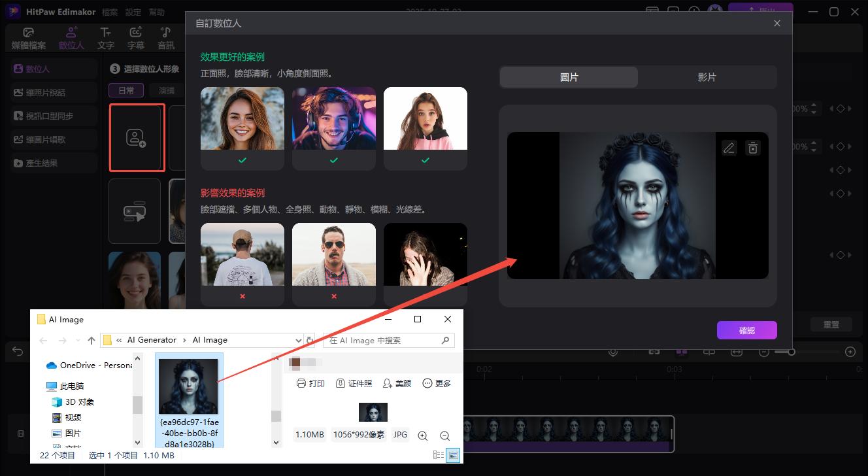Screen dimensions: 868x476
Task: Switch to the 影片 tab in custom avatar dialog
Action: point(707,77)
